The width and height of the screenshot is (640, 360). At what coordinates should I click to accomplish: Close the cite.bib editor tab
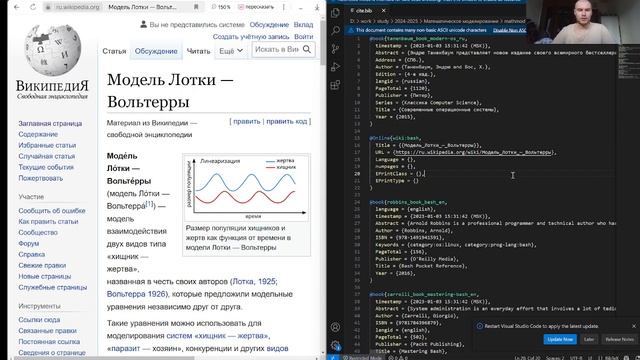click(x=383, y=10)
